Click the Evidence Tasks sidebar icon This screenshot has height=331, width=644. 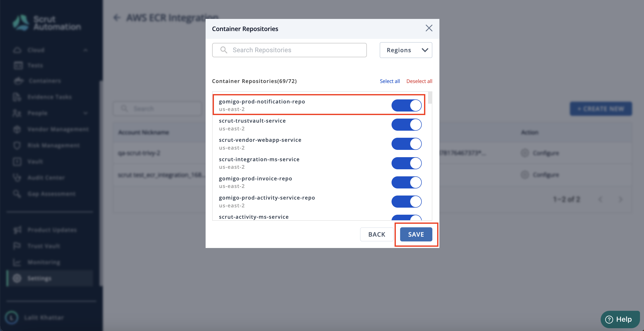point(17,97)
